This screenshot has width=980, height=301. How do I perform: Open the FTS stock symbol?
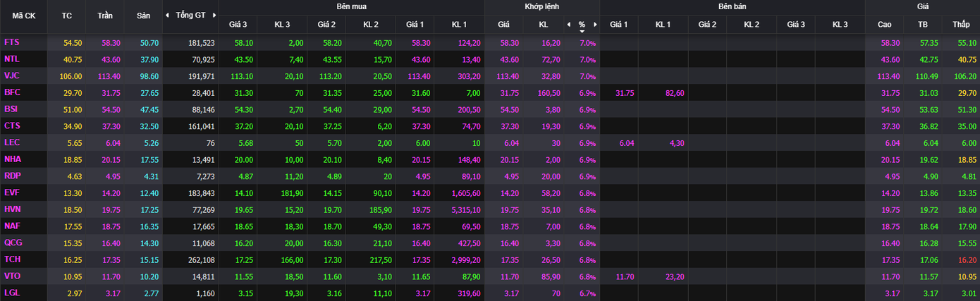pyautogui.click(x=12, y=42)
